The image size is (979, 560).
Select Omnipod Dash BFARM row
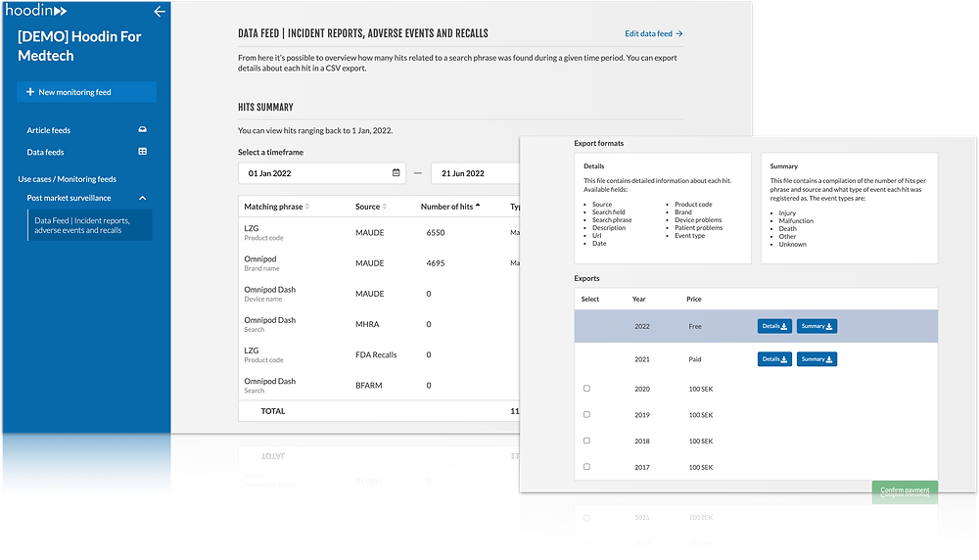[x=378, y=385]
